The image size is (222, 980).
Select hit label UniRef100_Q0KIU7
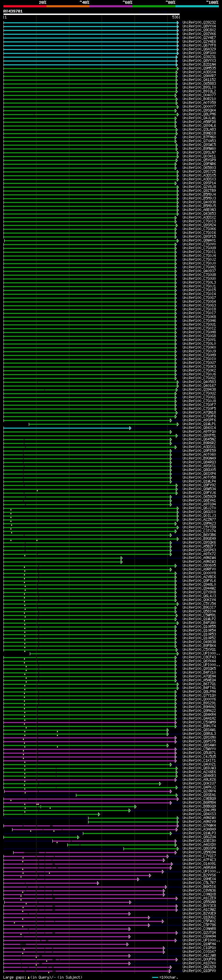pyautogui.click(x=199, y=783)
